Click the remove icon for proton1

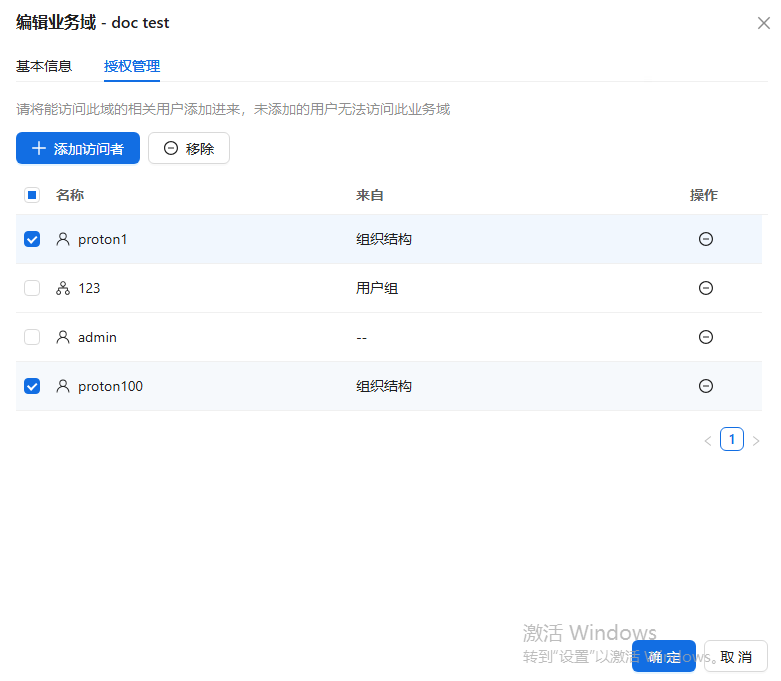coord(705,239)
